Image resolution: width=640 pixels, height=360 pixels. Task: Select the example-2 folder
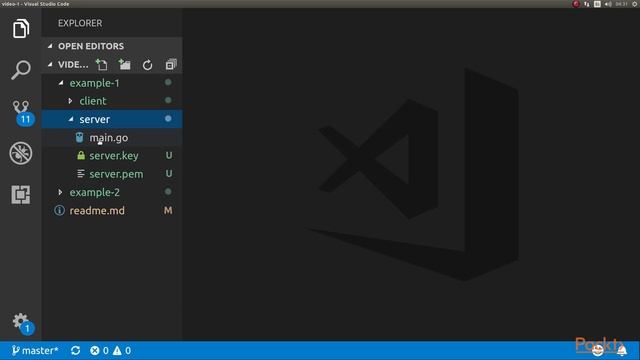tap(112, 192)
